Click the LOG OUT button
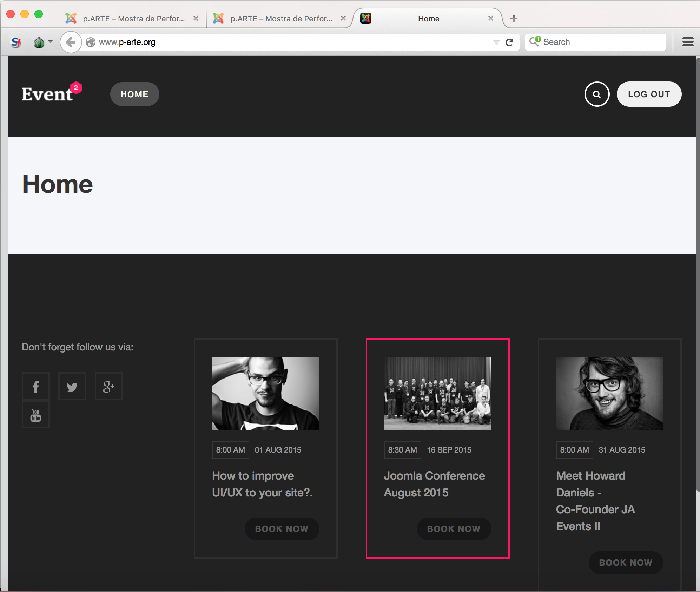 coord(649,94)
